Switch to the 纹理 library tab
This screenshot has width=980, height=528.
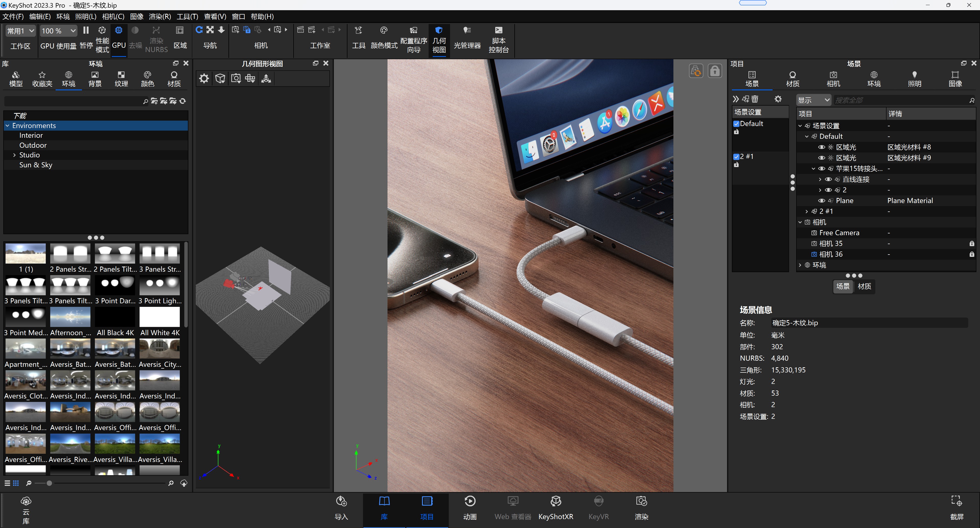[x=121, y=79]
